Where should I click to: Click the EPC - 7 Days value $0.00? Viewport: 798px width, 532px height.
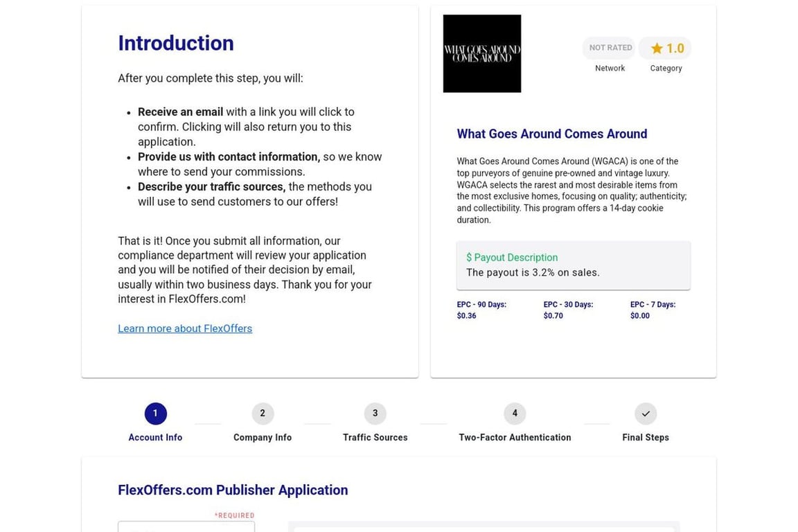(x=640, y=316)
